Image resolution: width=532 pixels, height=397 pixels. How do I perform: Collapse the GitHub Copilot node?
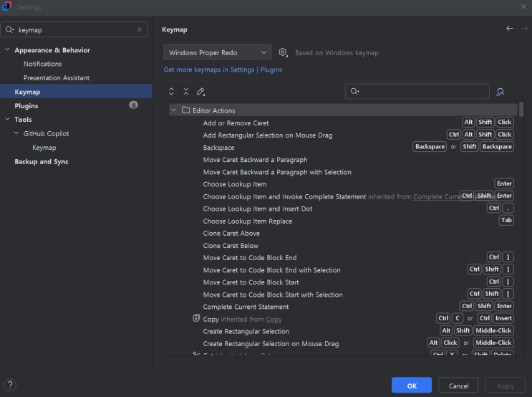16,133
